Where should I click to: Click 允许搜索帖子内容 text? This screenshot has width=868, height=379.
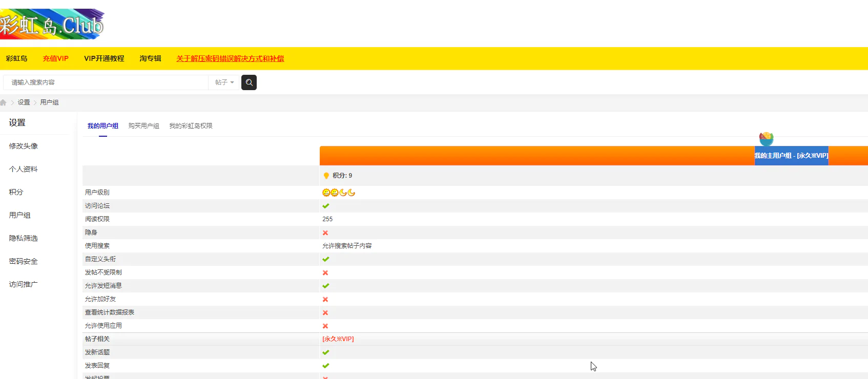click(347, 246)
